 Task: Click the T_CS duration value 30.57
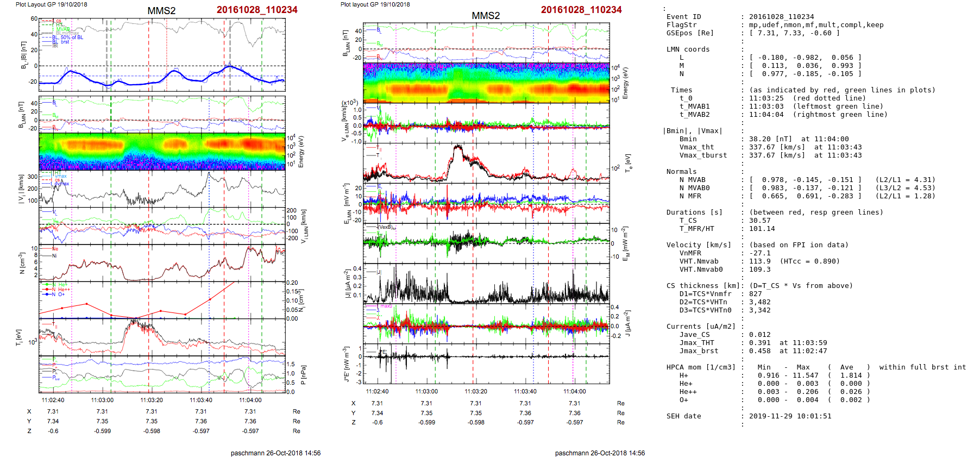point(759,221)
